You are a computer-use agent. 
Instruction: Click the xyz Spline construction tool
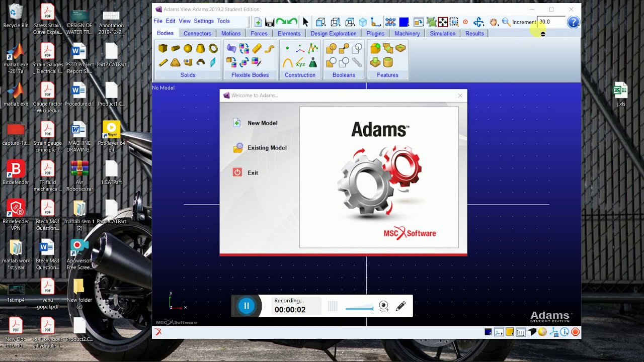click(x=300, y=62)
